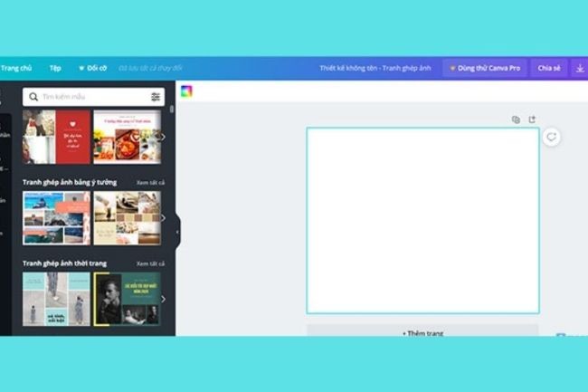This screenshot has height=392, width=588.
Task: Click the add new page icon above canvas
Action: pyautogui.click(x=532, y=120)
